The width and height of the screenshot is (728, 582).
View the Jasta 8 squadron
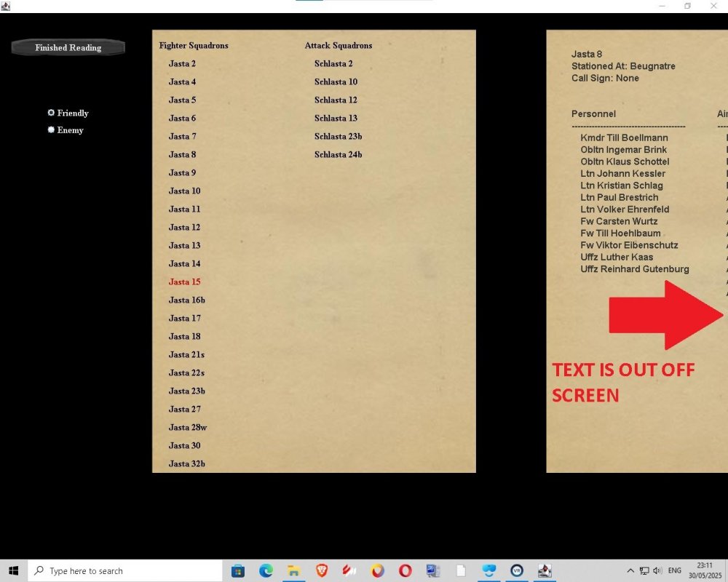(182, 154)
